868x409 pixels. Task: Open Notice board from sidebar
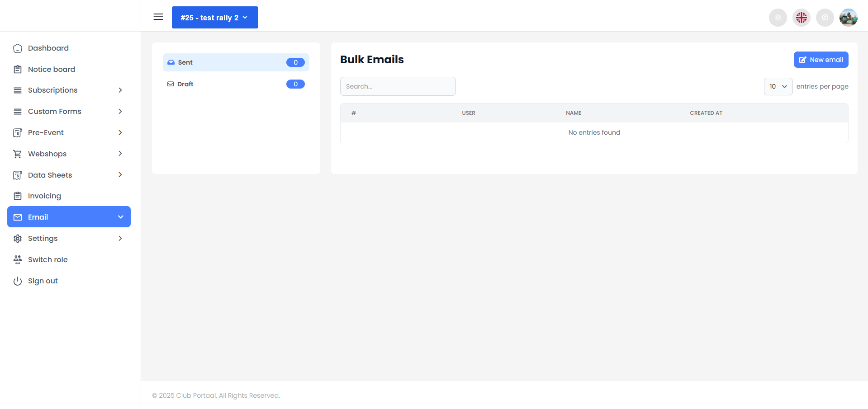click(x=51, y=69)
